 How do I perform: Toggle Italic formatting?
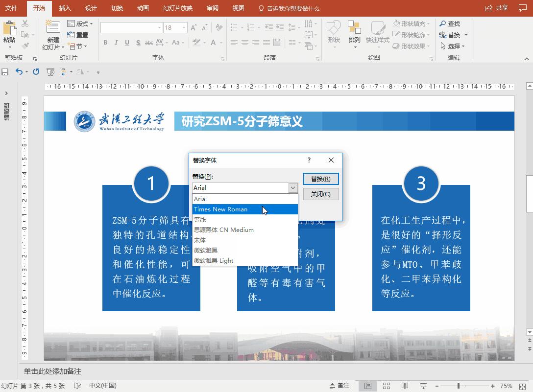[x=115, y=43]
